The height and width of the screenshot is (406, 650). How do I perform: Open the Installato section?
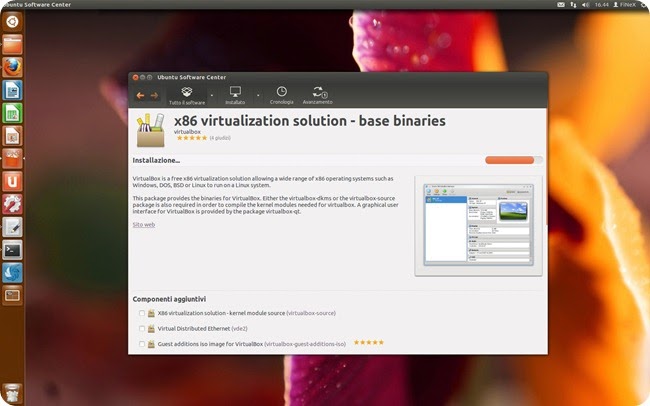pos(235,95)
